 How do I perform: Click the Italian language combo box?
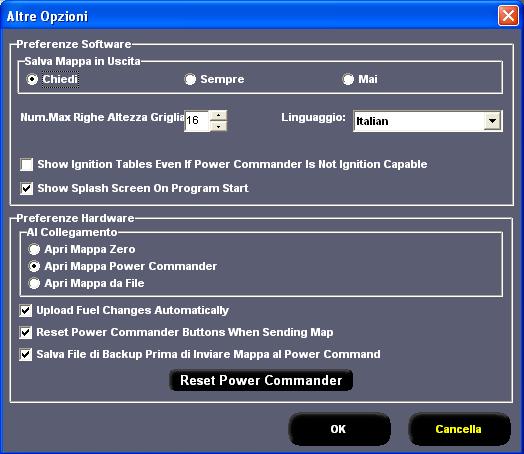coord(427,121)
